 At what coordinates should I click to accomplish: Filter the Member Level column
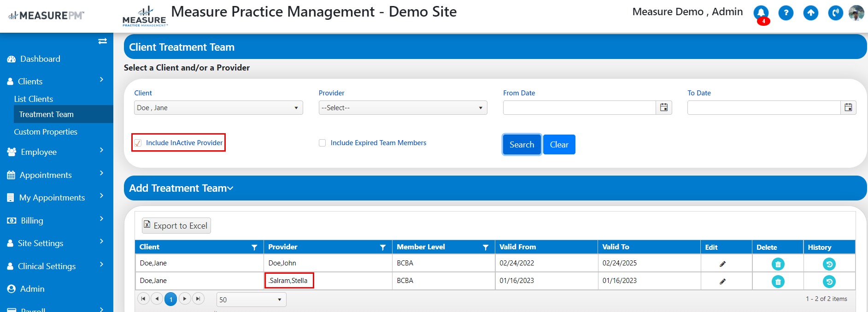486,247
